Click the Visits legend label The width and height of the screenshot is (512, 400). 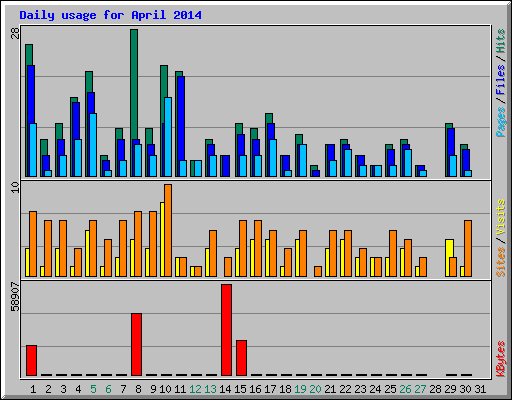[500, 217]
